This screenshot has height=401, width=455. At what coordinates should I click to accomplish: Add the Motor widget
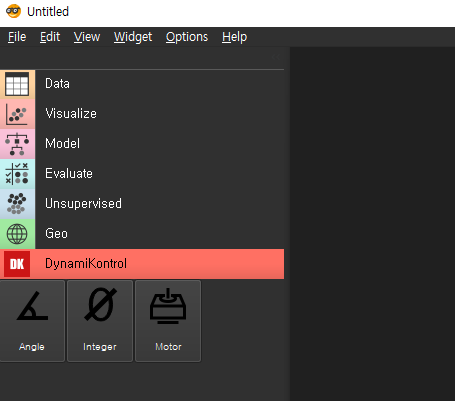(168, 321)
